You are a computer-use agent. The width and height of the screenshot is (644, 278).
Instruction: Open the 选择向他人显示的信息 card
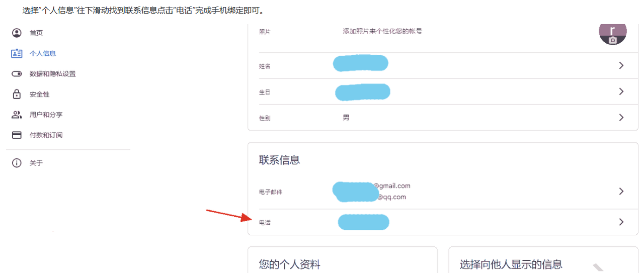pos(511,264)
